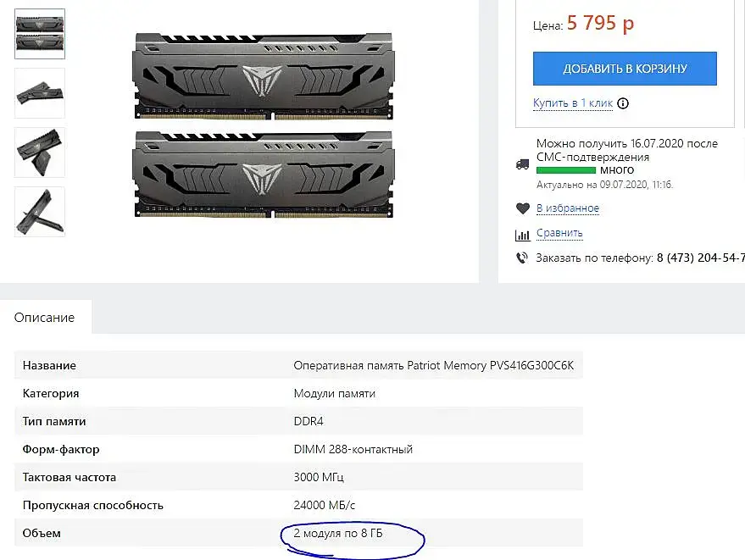Image resolution: width=745 pixels, height=560 pixels.
Task: Click the price 5 795 р
Action: [600, 24]
